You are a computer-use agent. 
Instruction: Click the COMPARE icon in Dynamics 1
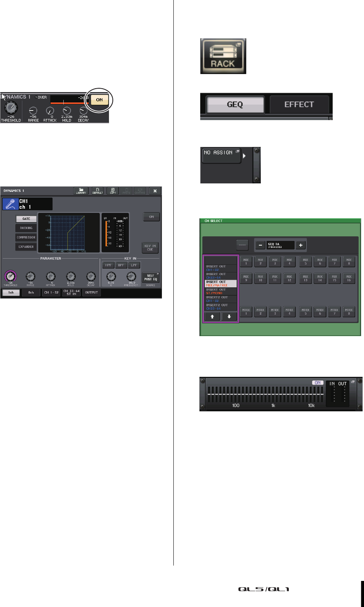click(x=140, y=191)
